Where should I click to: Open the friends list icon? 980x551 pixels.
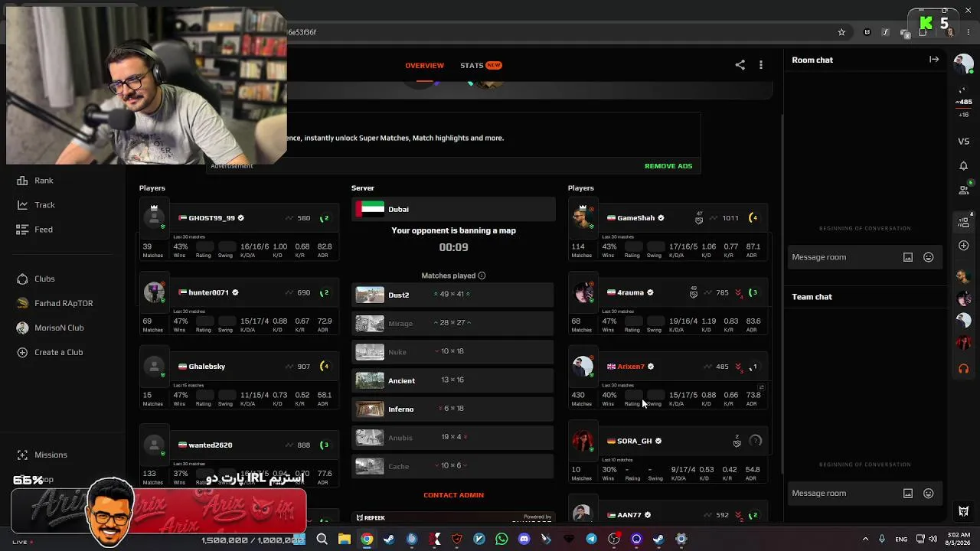[964, 190]
